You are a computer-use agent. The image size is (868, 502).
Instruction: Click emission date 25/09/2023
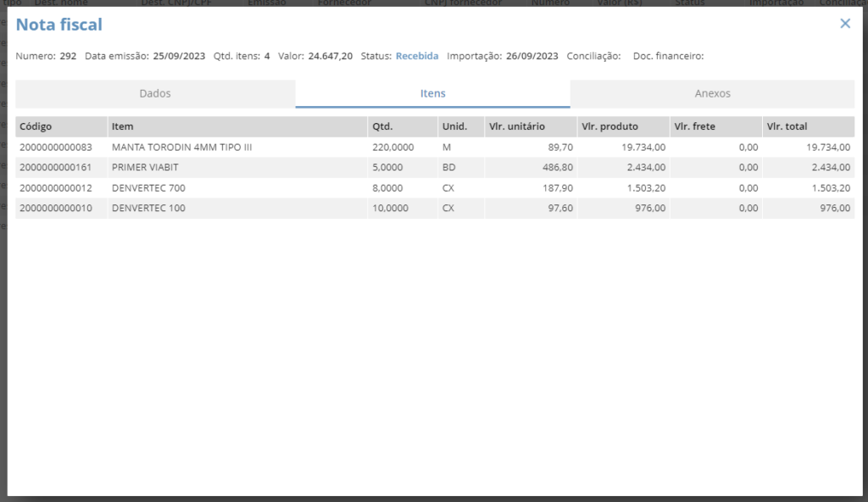[179, 56]
